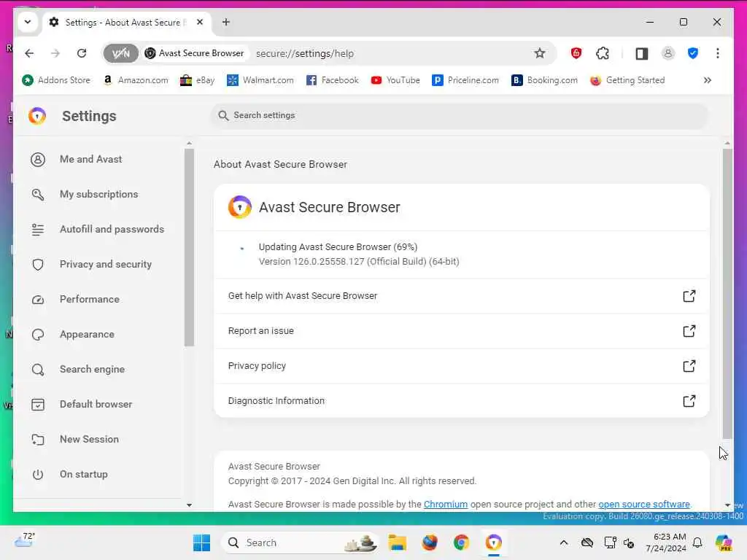747x560 pixels.
Task: Open the weather widget showing 72°
Action: (25, 540)
